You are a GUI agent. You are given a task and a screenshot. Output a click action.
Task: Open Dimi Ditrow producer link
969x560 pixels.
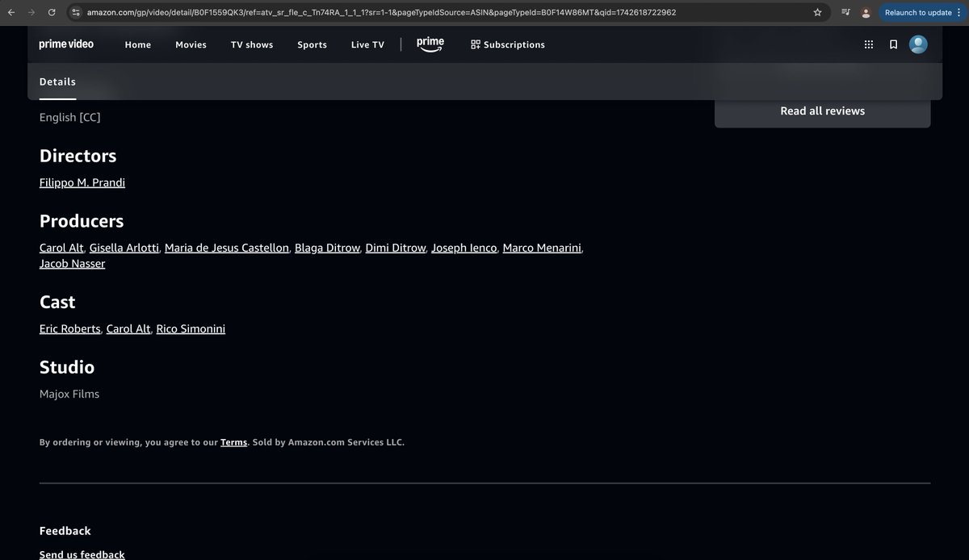click(396, 248)
